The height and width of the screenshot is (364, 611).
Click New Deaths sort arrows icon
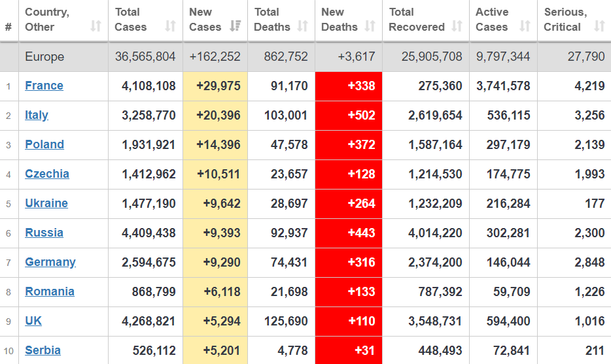pyautogui.click(x=370, y=27)
